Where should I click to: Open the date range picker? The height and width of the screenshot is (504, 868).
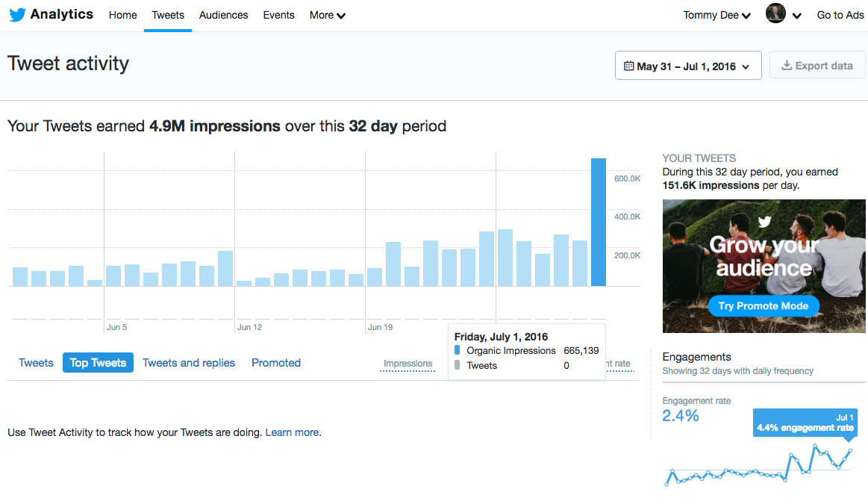point(688,66)
